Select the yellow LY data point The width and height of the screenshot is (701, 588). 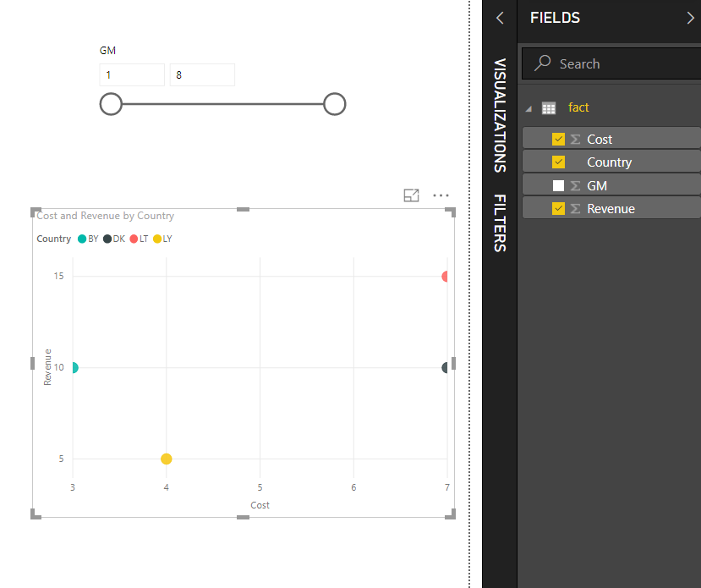pos(167,459)
